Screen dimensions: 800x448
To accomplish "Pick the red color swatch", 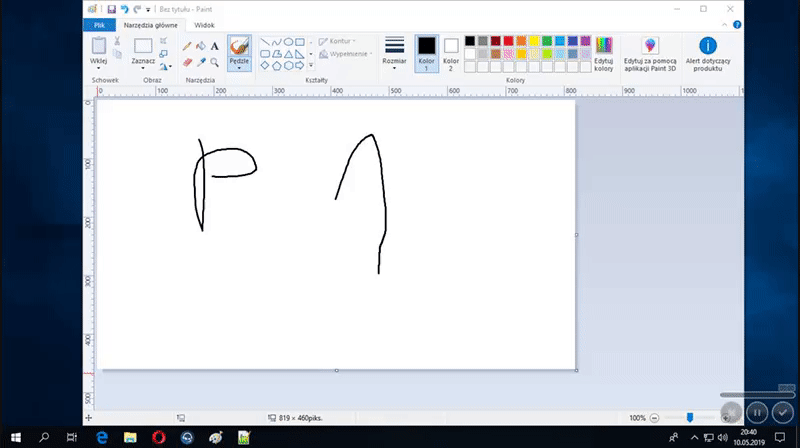I will [x=508, y=41].
